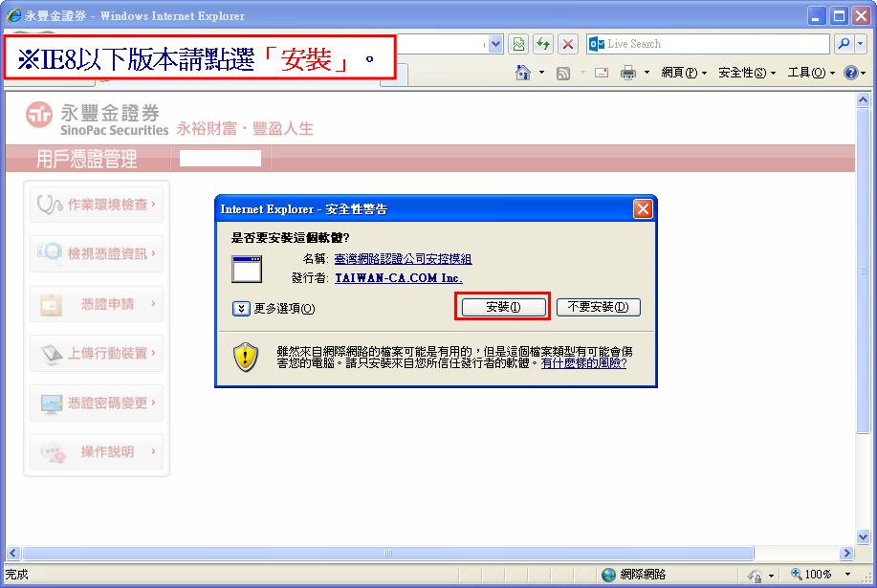Image resolution: width=877 pixels, height=588 pixels.
Task: Click the Home icon in command bar
Action: click(x=523, y=73)
